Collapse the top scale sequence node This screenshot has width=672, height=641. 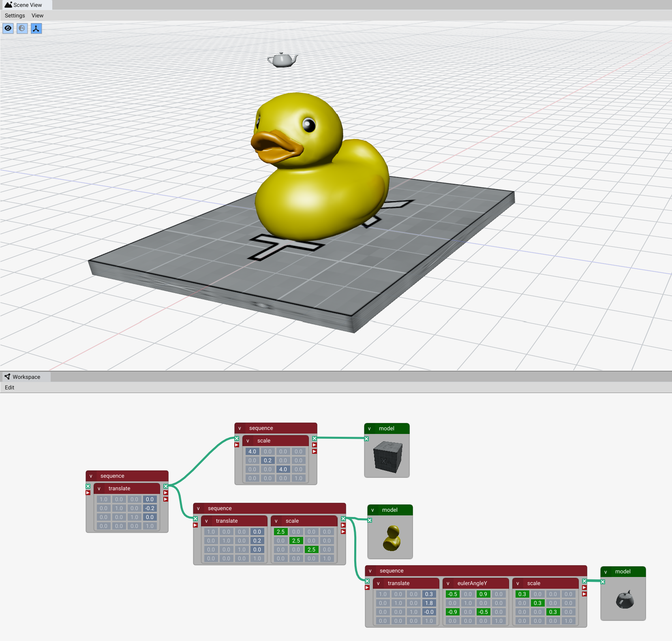coord(240,428)
